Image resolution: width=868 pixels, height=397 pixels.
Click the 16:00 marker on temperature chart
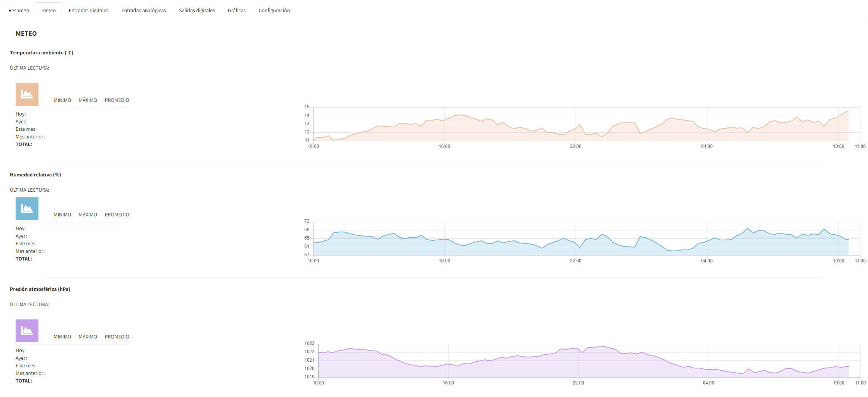point(444,146)
